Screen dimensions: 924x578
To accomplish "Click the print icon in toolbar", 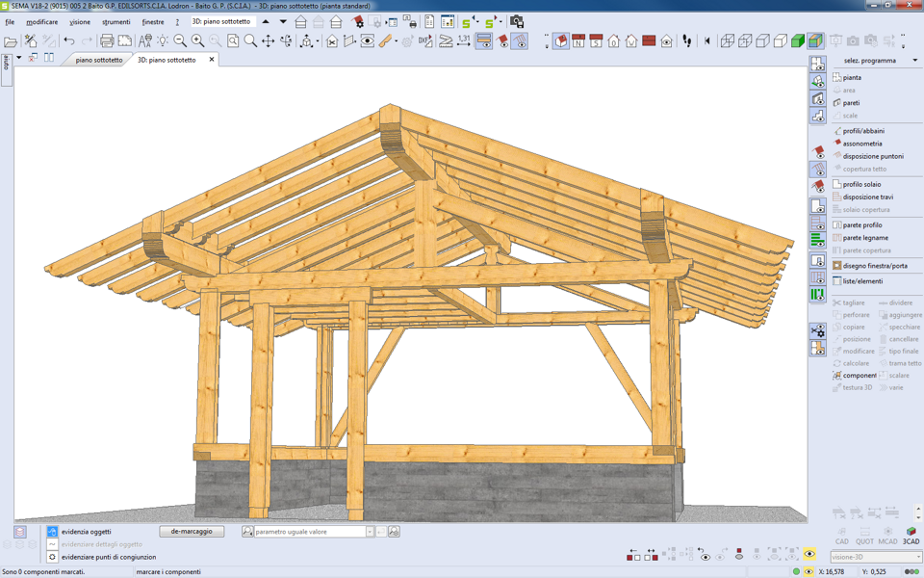I will pyautogui.click(x=107, y=41).
